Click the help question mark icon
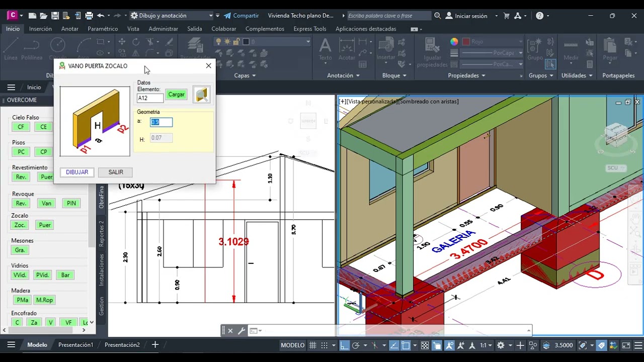Viewport: 644px width, 362px height. click(539, 16)
